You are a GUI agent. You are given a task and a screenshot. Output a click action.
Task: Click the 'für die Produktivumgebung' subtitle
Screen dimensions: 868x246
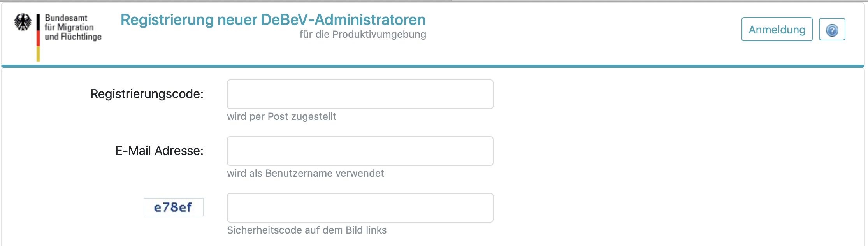[362, 34]
